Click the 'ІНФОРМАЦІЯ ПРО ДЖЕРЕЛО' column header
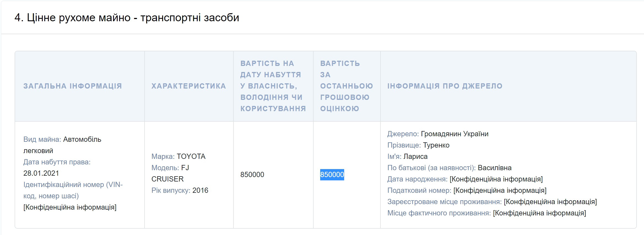This screenshot has width=644, height=235. (445, 86)
